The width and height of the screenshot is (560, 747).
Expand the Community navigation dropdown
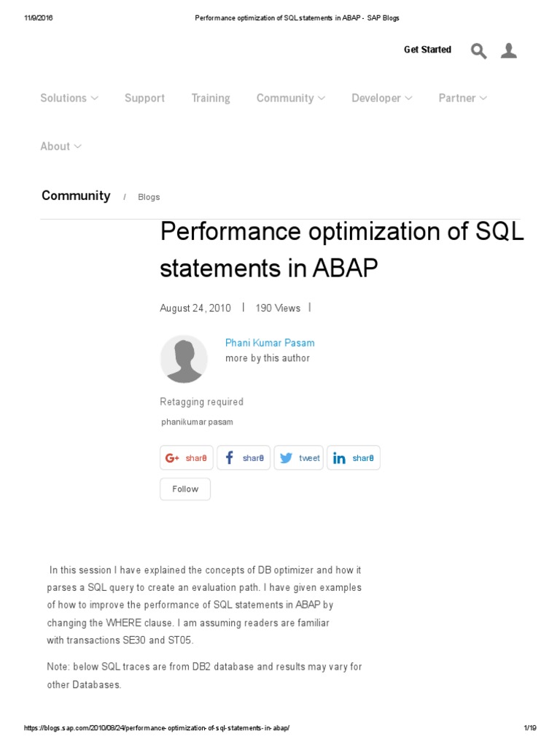click(290, 98)
